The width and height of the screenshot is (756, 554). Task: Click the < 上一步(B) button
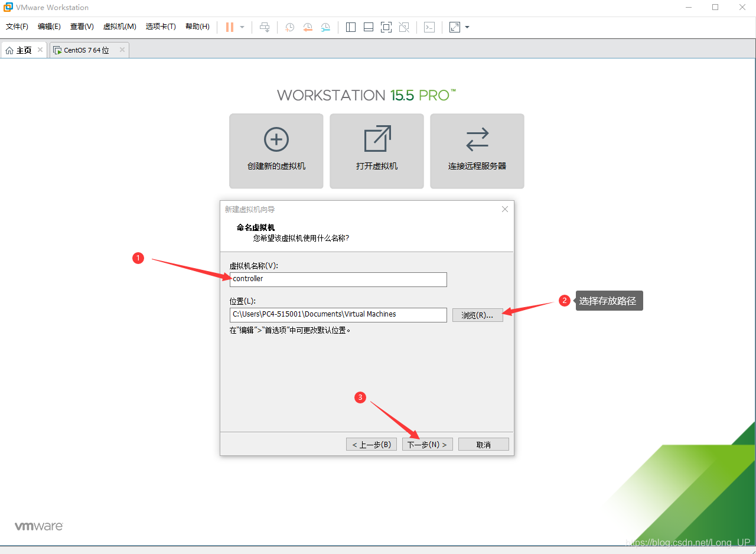372,444
